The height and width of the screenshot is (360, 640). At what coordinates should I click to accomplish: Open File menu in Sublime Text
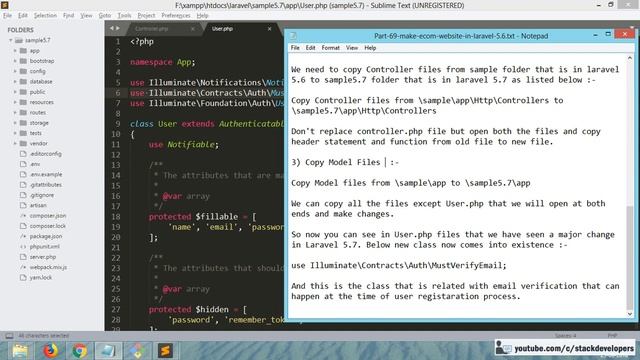7,16
